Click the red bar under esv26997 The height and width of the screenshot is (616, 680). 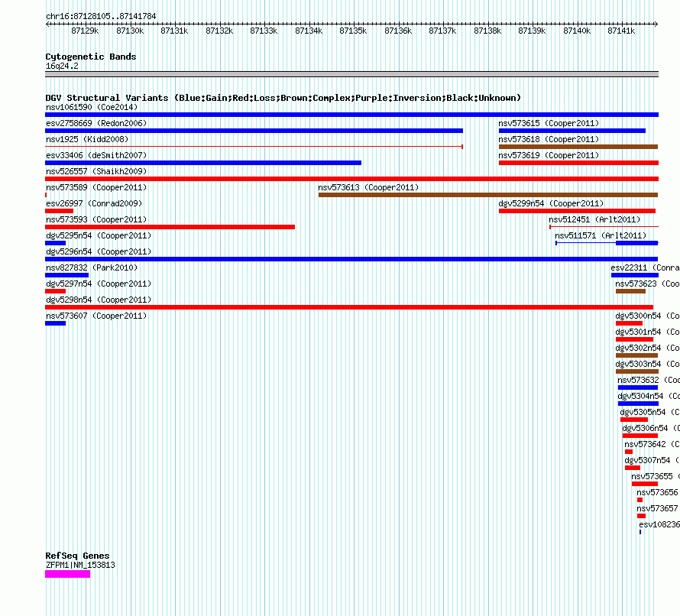pos(60,211)
